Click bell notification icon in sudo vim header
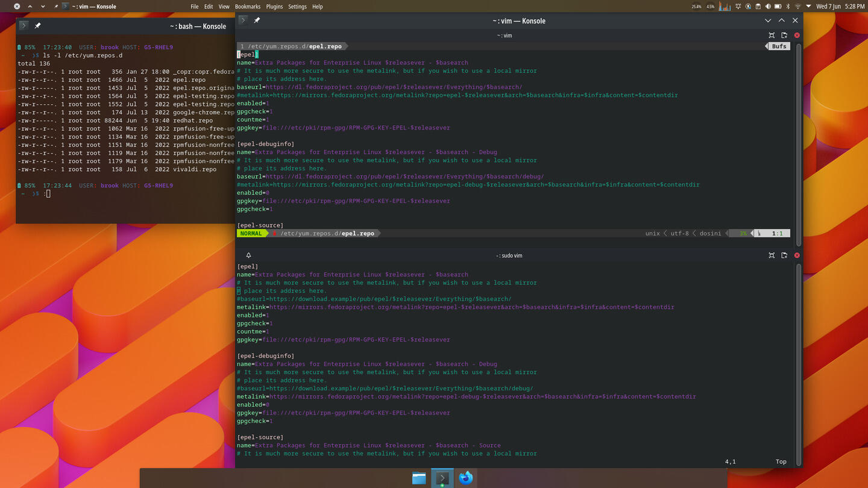Screen dimensions: 868x488 248,255
